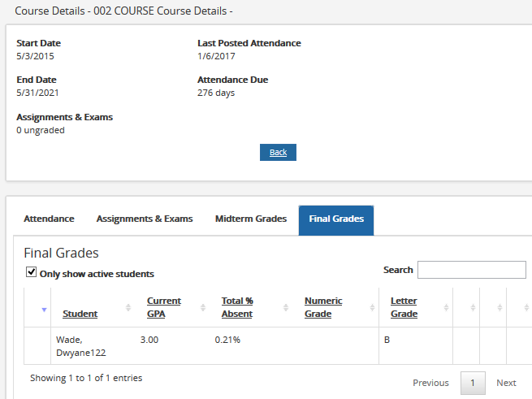
Task: Select page 1 in pagination
Action: pos(473,383)
